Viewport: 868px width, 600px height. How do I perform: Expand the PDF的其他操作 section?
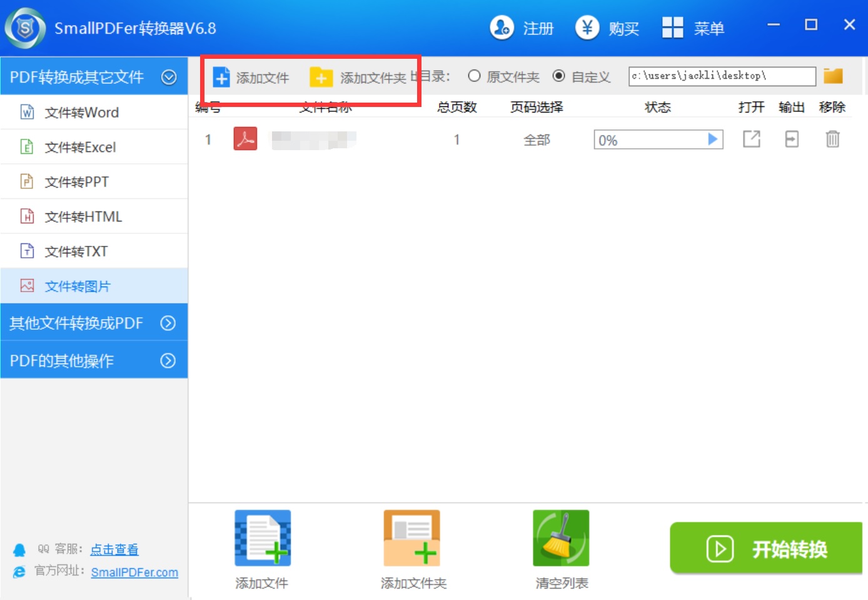pyautogui.click(x=168, y=360)
